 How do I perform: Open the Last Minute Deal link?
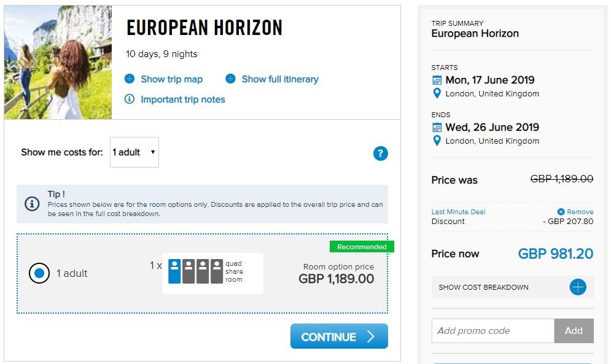458,212
